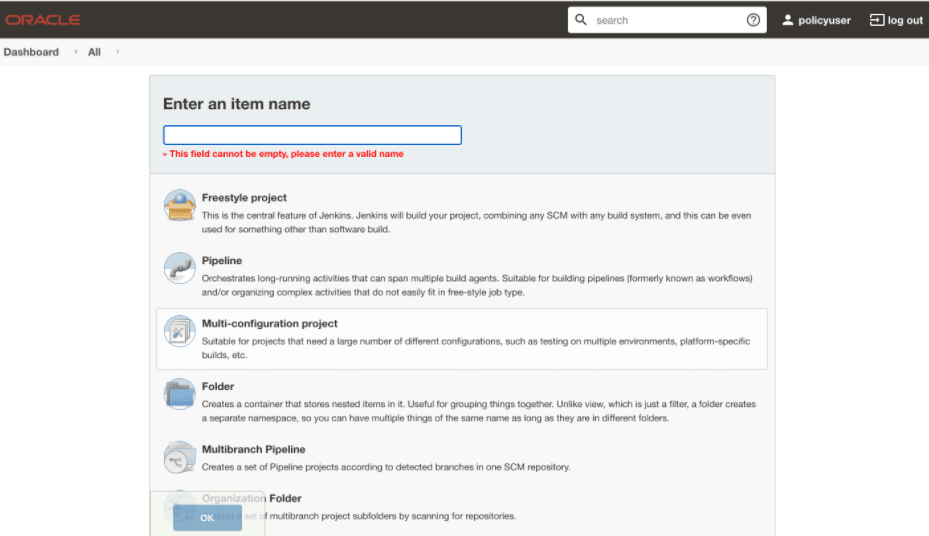Image resolution: width=929 pixels, height=536 pixels.
Task: Open search help question mark icon
Action: click(753, 20)
